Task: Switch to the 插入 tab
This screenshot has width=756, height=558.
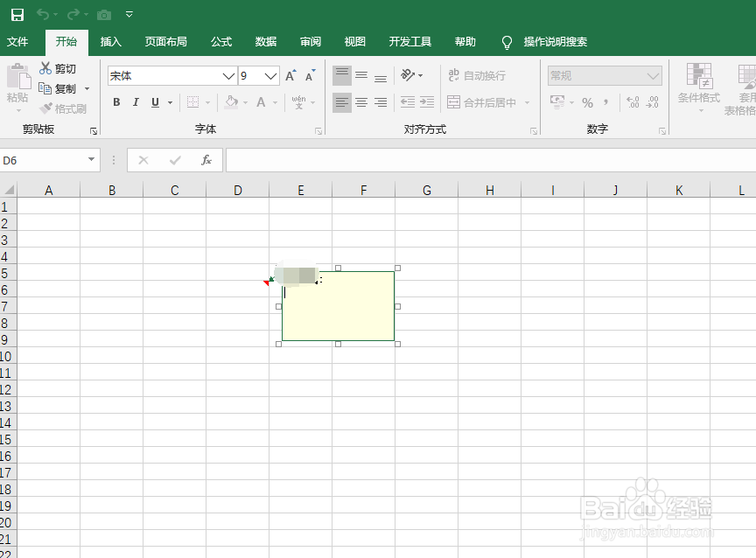Action: pyautogui.click(x=110, y=42)
